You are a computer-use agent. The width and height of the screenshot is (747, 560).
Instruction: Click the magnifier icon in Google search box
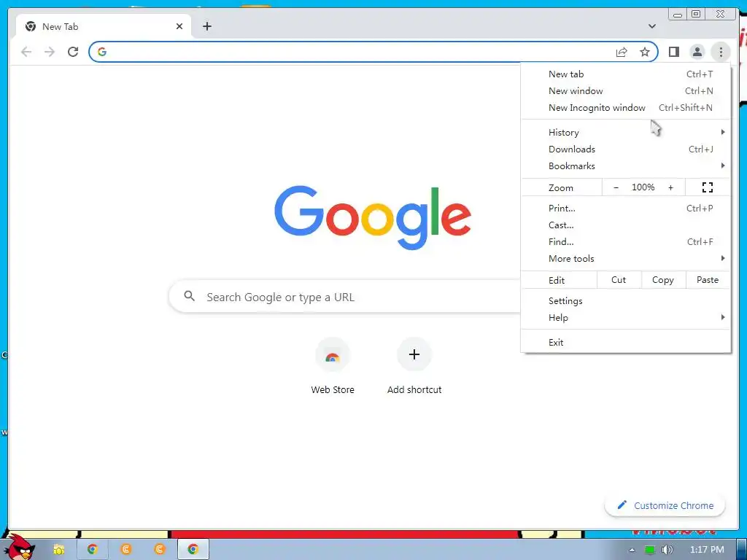(189, 296)
